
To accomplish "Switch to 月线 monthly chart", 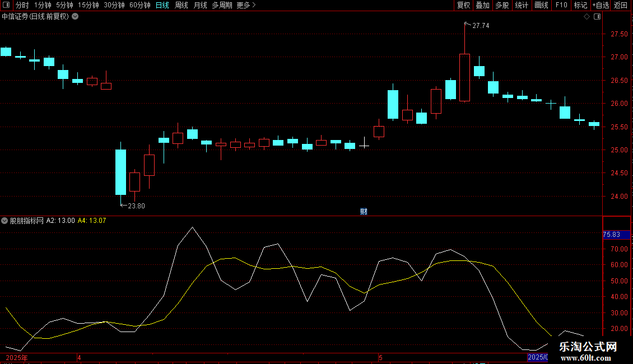I will pyautogui.click(x=200, y=5).
